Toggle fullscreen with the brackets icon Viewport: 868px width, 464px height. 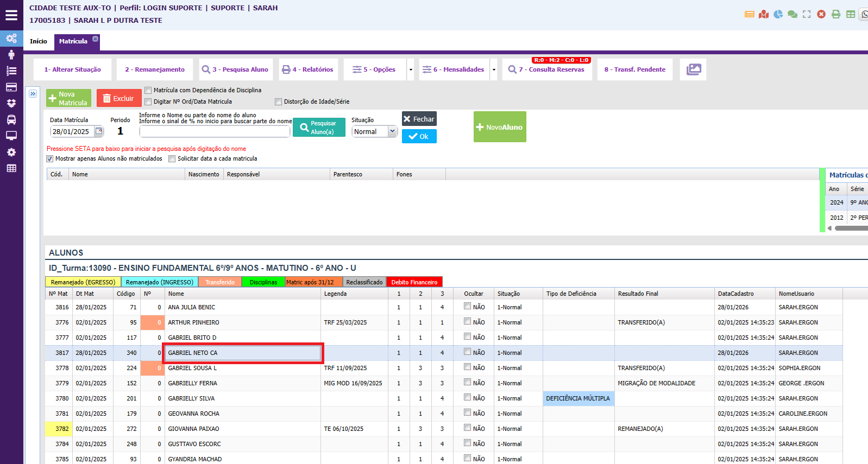(x=807, y=14)
